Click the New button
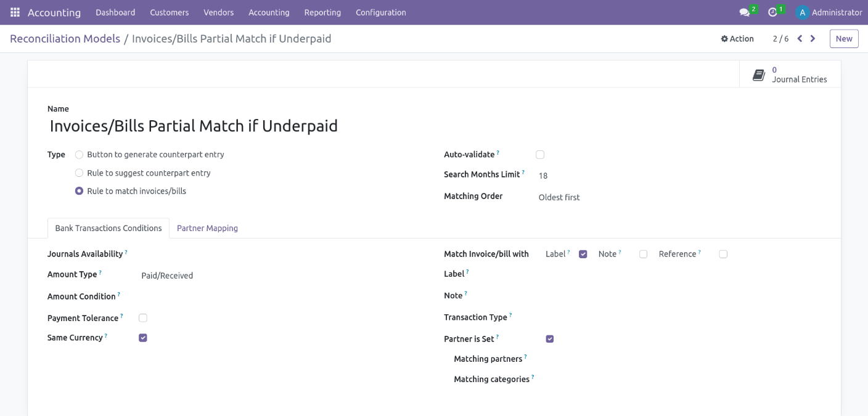 point(843,39)
